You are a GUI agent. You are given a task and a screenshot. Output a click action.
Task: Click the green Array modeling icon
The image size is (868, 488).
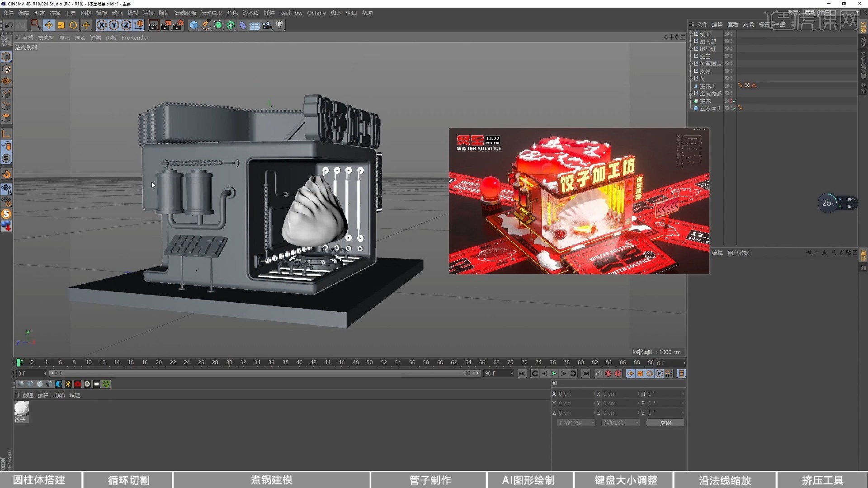coord(231,25)
